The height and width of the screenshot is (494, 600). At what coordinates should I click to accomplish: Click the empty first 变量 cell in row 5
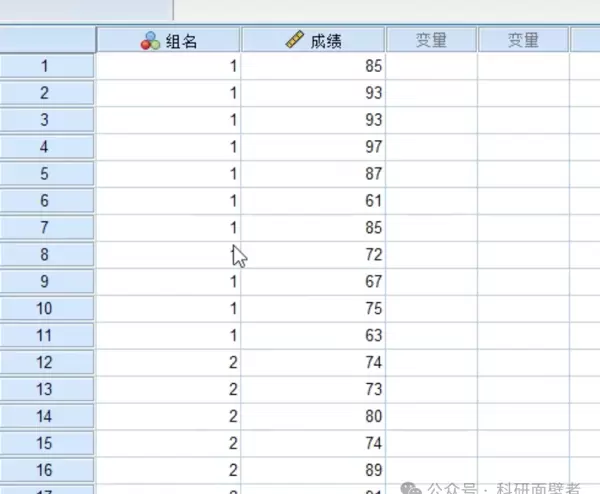(431, 175)
